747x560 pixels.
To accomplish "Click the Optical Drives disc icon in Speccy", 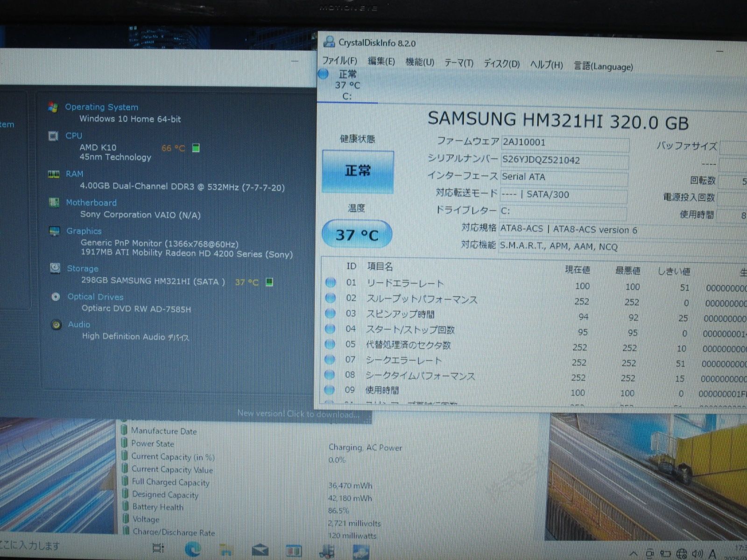I will click(x=56, y=297).
